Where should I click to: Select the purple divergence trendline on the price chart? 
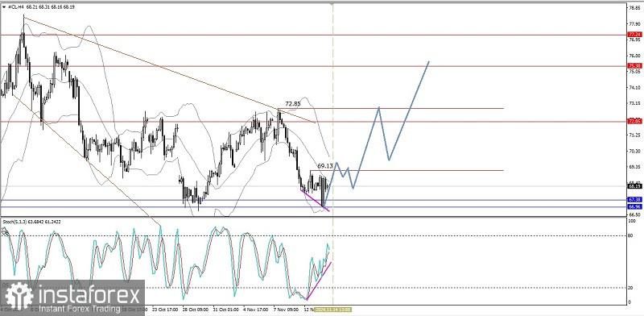pos(315,201)
